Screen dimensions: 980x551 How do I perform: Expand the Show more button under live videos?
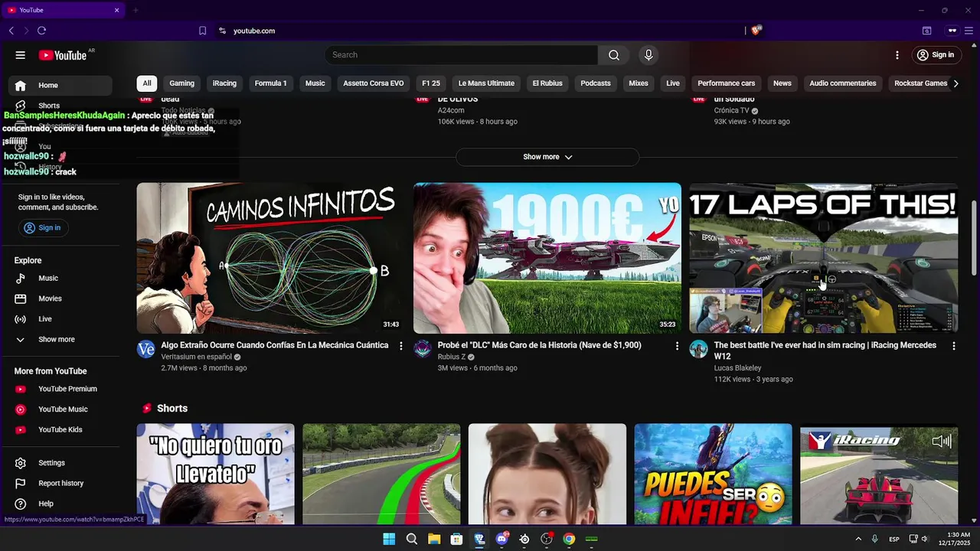547,157
